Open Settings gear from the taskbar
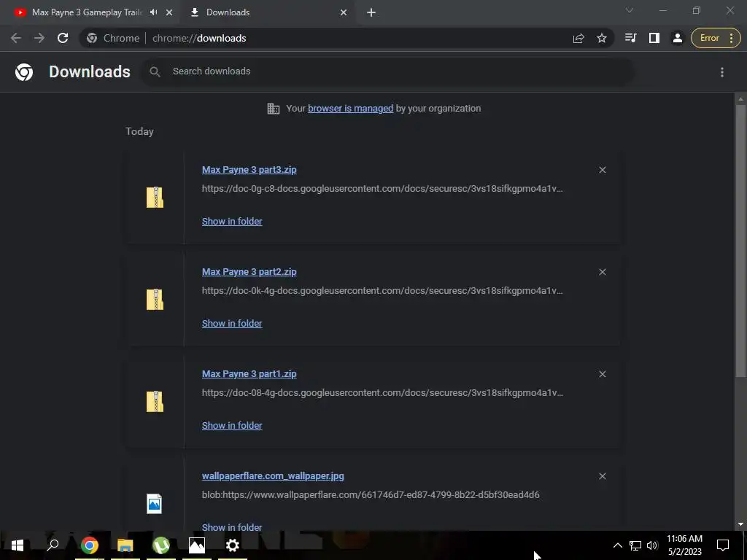747x560 pixels. [233, 545]
